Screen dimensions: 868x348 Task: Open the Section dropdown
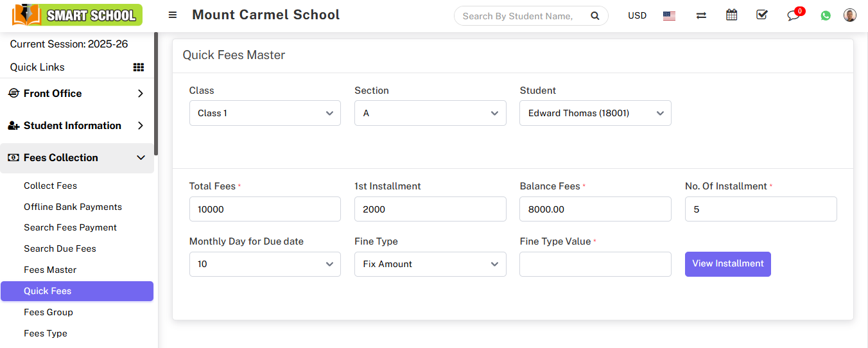430,113
